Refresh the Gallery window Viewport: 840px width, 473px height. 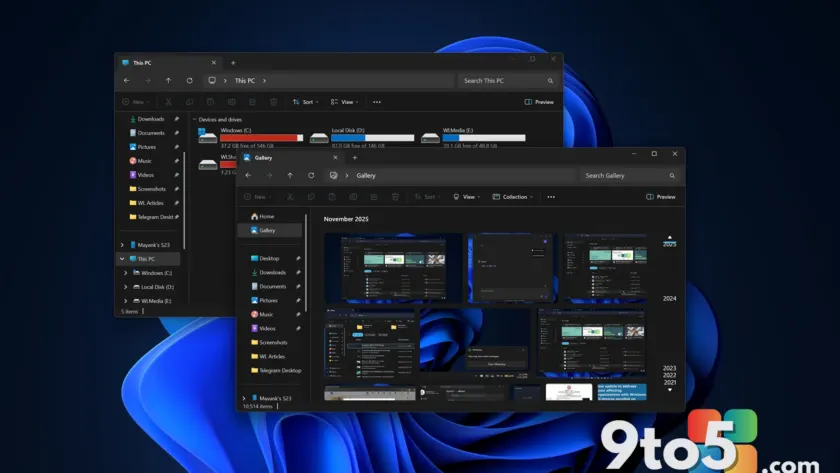[311, 175]
